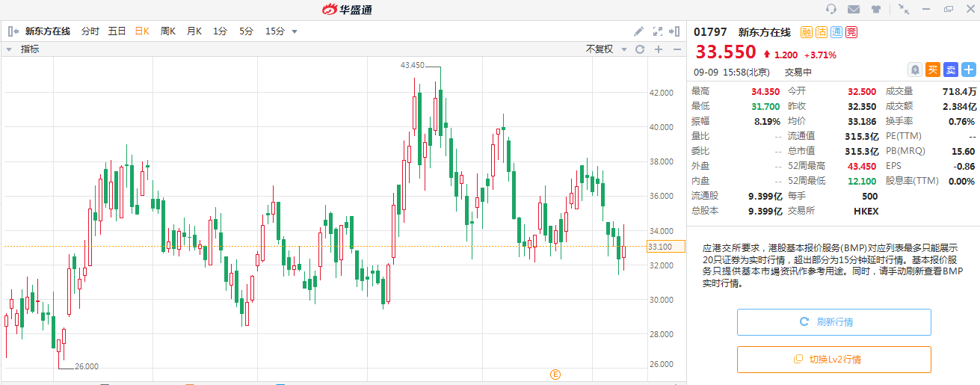
Task: Click the 交易中 trading status
Action: (798, 73)
